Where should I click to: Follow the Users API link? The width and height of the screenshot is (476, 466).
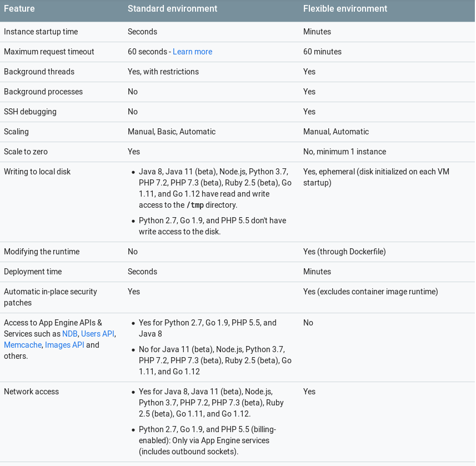coord(98,334)
